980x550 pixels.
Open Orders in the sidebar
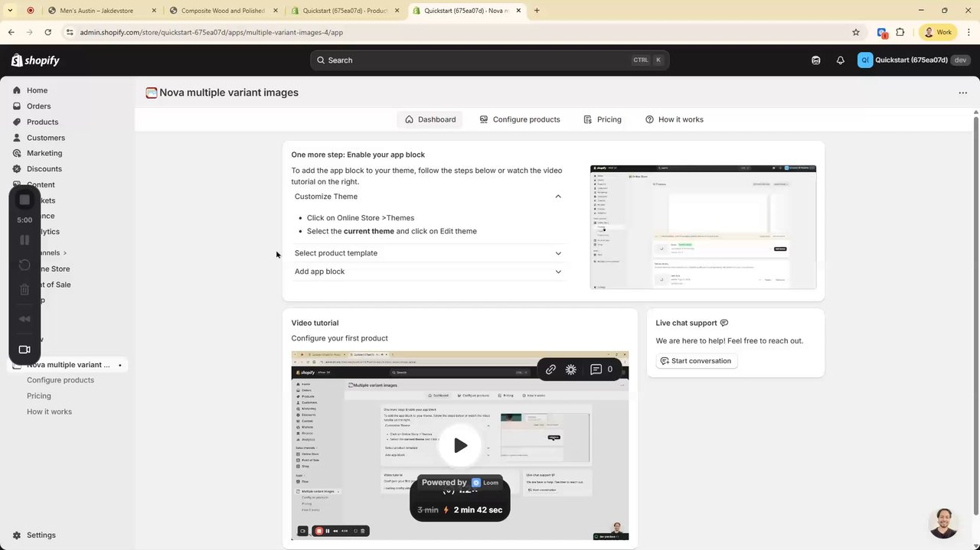pos(38,106)
